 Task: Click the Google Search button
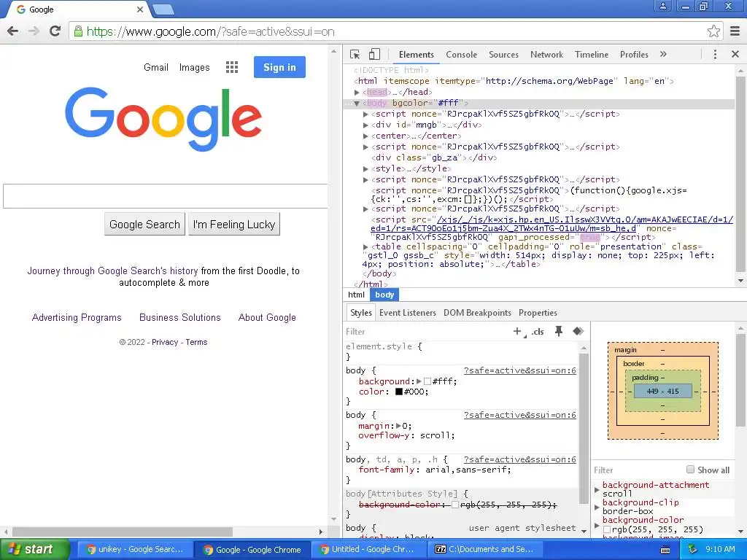pos(145,225)
